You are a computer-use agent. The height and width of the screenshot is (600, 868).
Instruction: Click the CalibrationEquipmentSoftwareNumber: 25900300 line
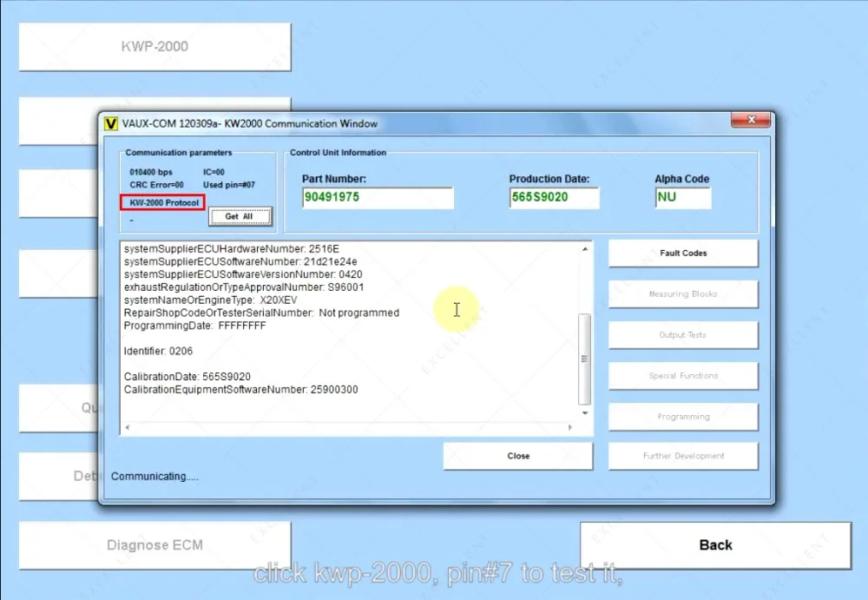[240, 390]
